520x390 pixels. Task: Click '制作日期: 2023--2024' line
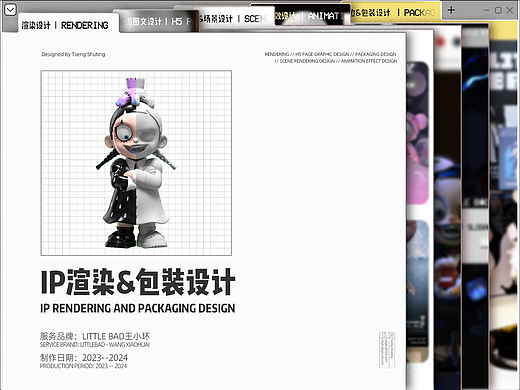[84, 358]
